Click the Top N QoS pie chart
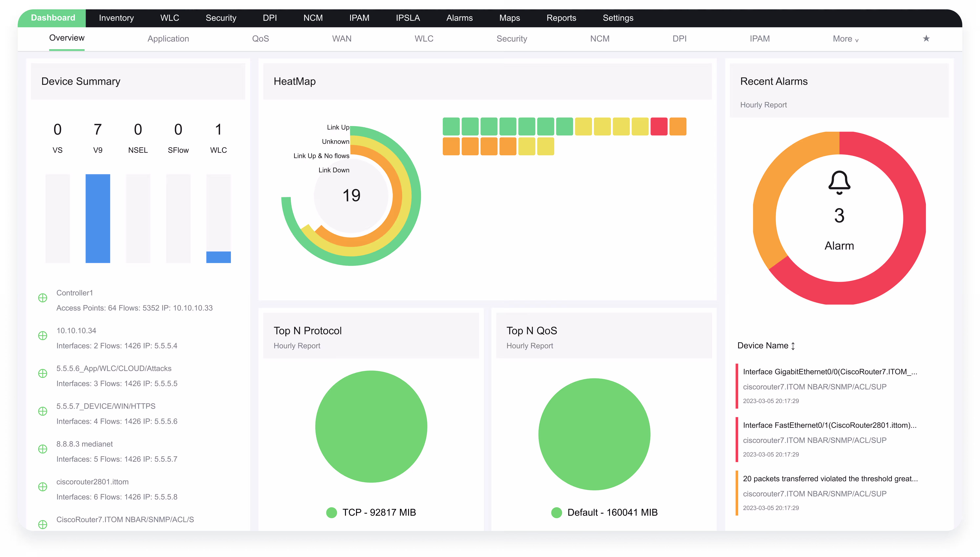 tap(594, 434)
